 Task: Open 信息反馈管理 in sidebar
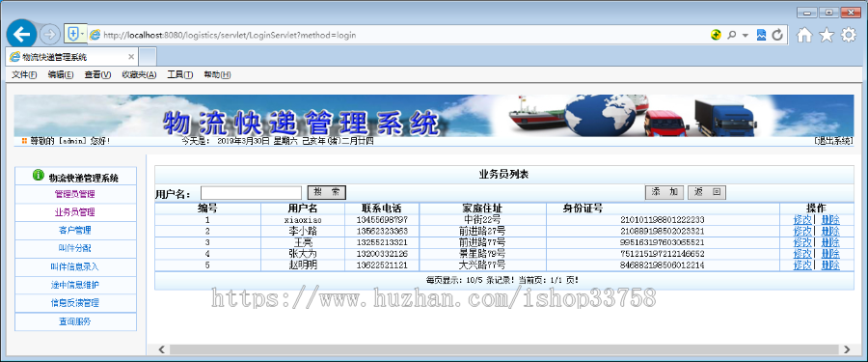(x=75, y=303)
